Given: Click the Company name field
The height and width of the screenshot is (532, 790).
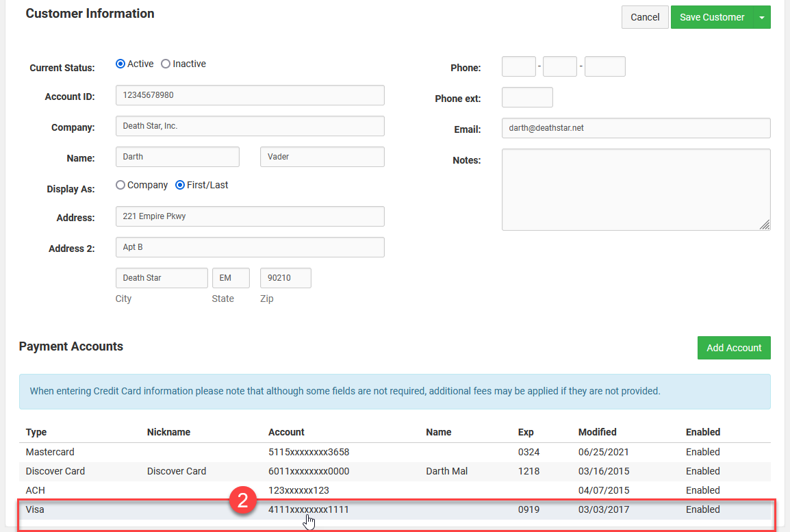Looking at the screenshot, I should [250, 126].
